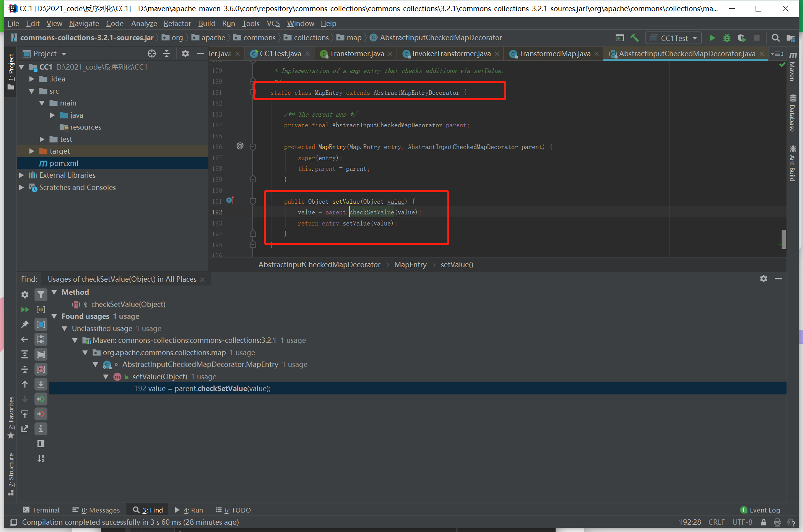803x532 pixels.
Task: Click the green Run button
Action: click(712, 38)
